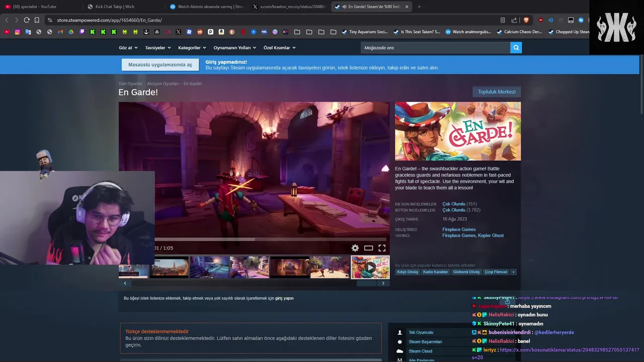Open Steam Cloud feature link
Image resolution: width=644 pixels, height=362 pixels.
(420, 351)
